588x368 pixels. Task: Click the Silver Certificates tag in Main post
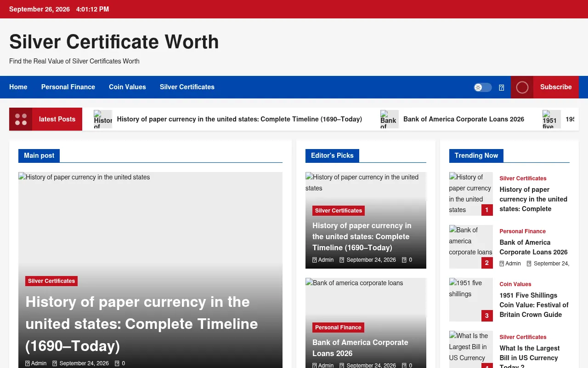[x=51, y=281]
